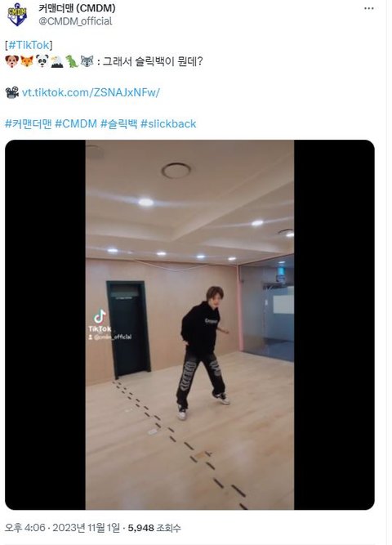Open the #slickback hashtag
Screen dimensions: 392x545
point(168,123)
